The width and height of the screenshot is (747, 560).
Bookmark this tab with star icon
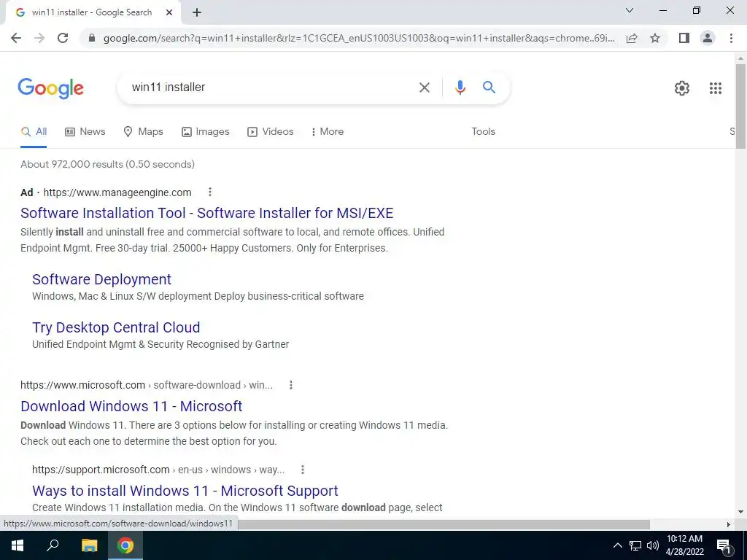pyautogui.click(x=655, y=38)
